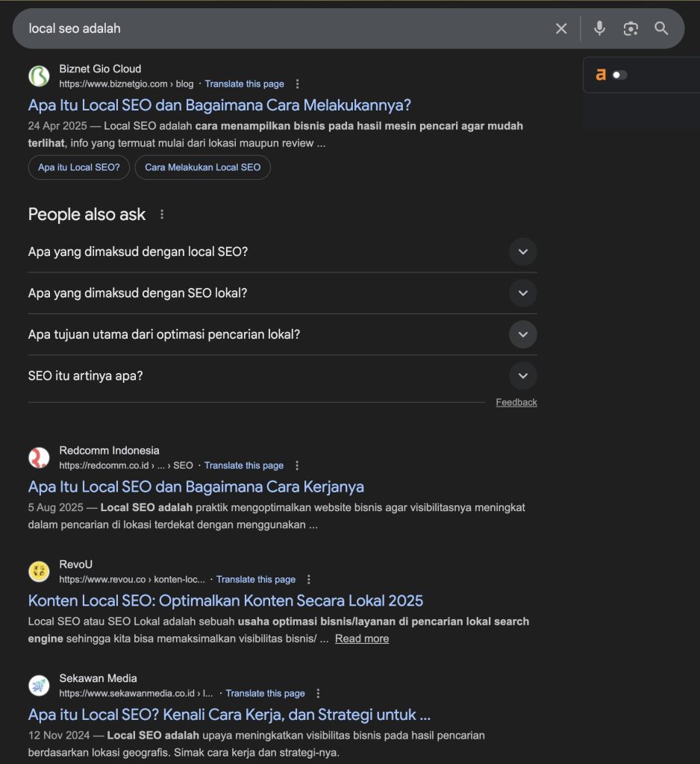Image resolution: width=700 pixels, height=764 pixels.
Task: Expand 'SEO itu artinya apa?' question
Action: [283, 376]
